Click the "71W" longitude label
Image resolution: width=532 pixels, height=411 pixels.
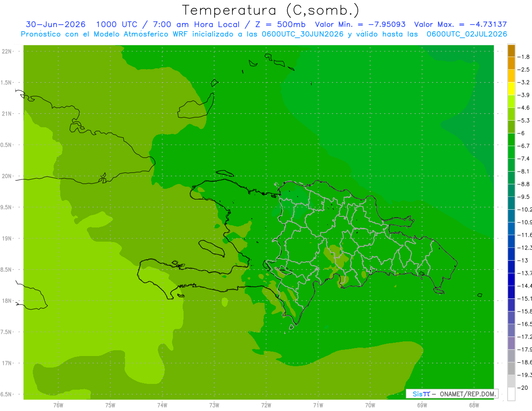click(x=318, y=405)
